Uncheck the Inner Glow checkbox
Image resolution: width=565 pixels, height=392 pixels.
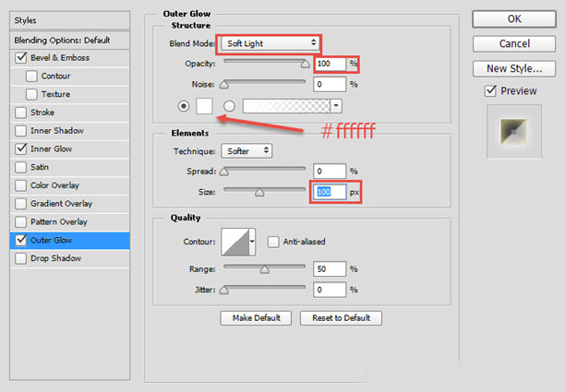click(21, 148)
